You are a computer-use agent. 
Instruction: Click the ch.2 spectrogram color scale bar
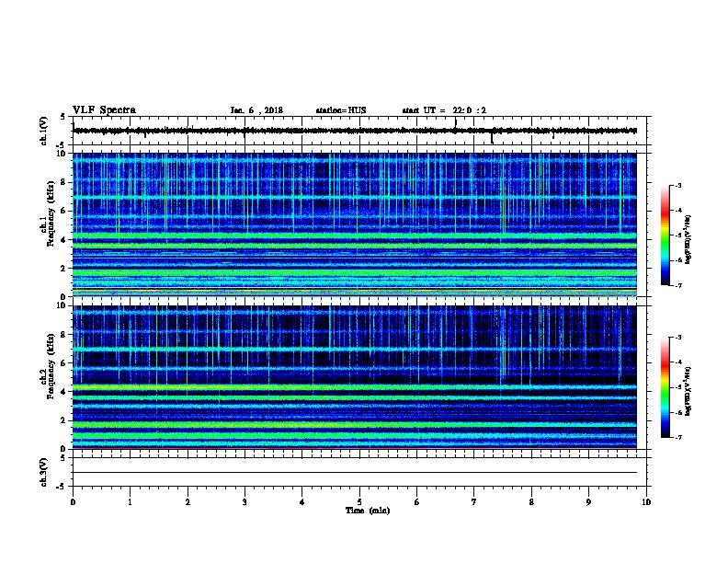point(665,387)
